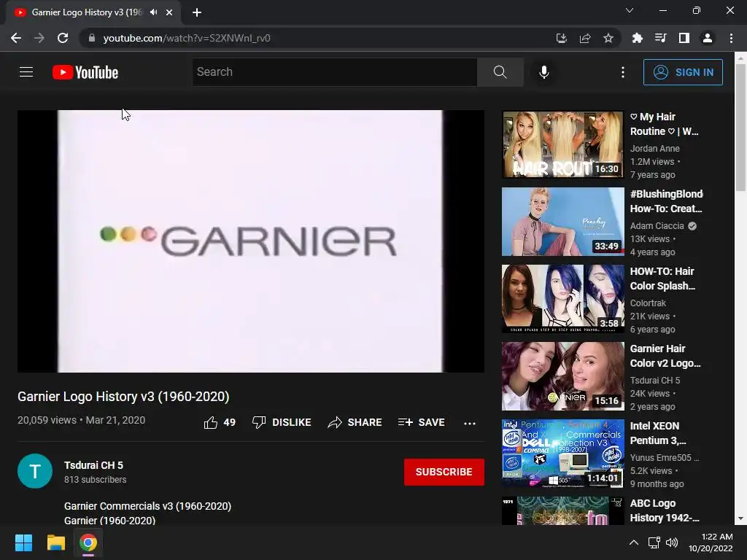Open the YouTube guide hamburger menu
The image size is (747, 560).
(x=26, y=72)
